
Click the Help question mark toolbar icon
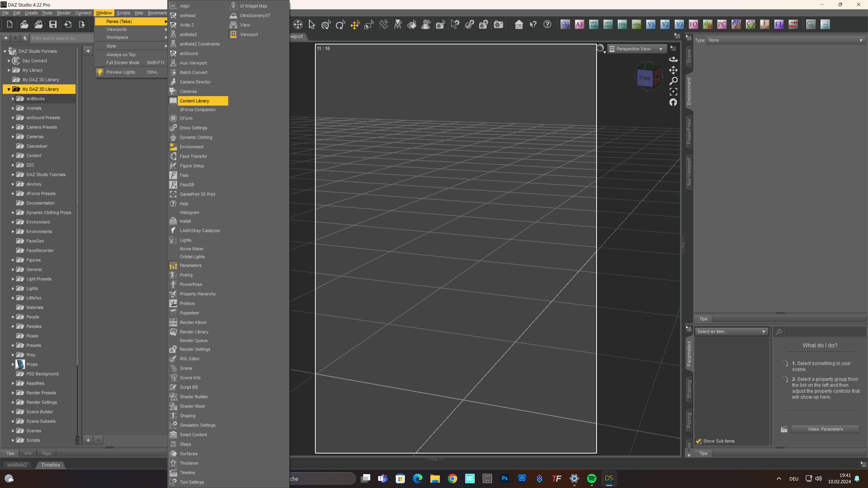coord(547,24)
